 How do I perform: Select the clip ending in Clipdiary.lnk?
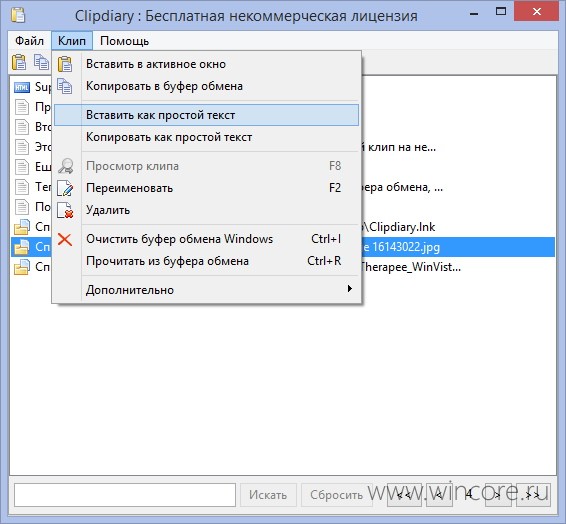coord(283,227)
